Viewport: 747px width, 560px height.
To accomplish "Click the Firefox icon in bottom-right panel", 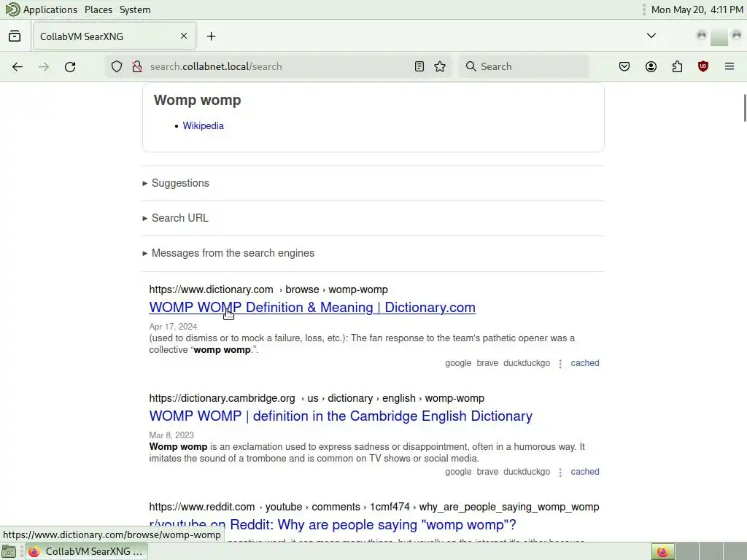I will 662,551.
